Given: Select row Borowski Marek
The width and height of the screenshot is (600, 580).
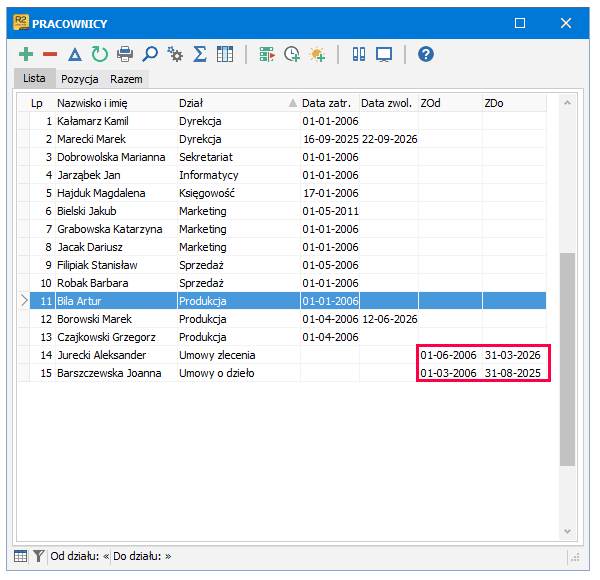Looking at the screenshot, I should (x=282, y=319).
